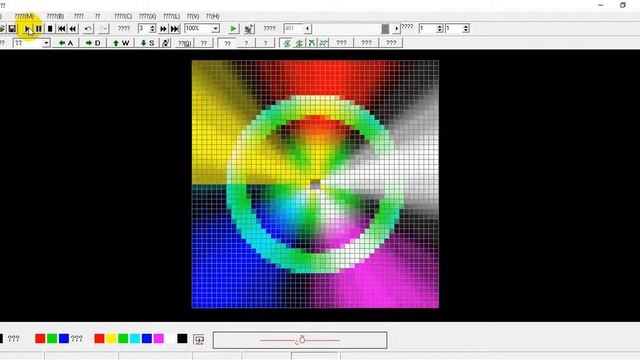Click the greyed-out redo icon
640x360 pixels.
(x=103, y=29)
